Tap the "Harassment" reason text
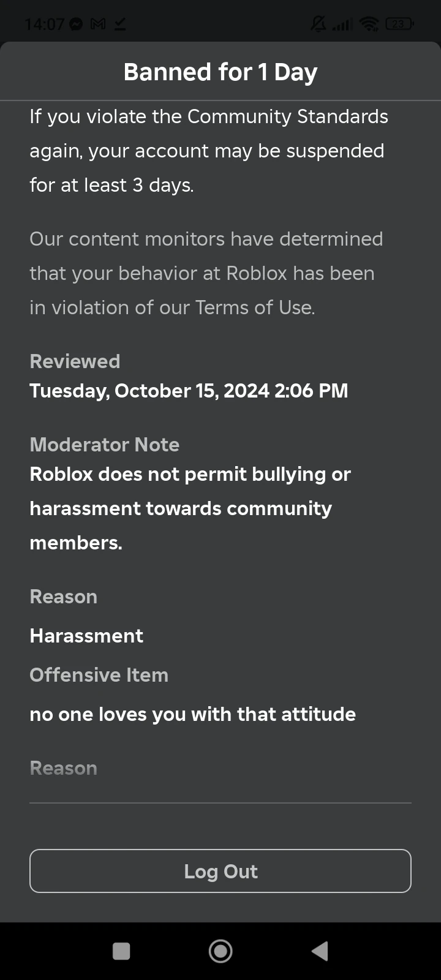Viewport: 441px width, 980px height. pyautogui.click(x=86, y=636)
